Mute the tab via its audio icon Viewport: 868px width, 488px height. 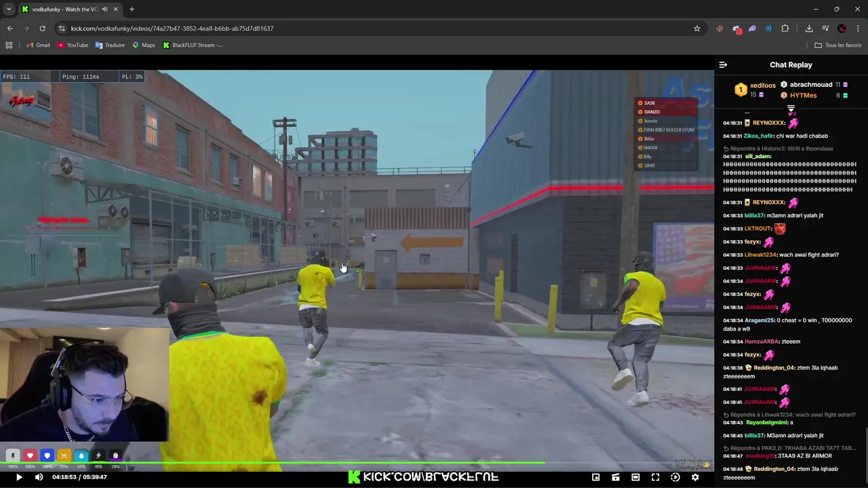[x=104, y=9]
